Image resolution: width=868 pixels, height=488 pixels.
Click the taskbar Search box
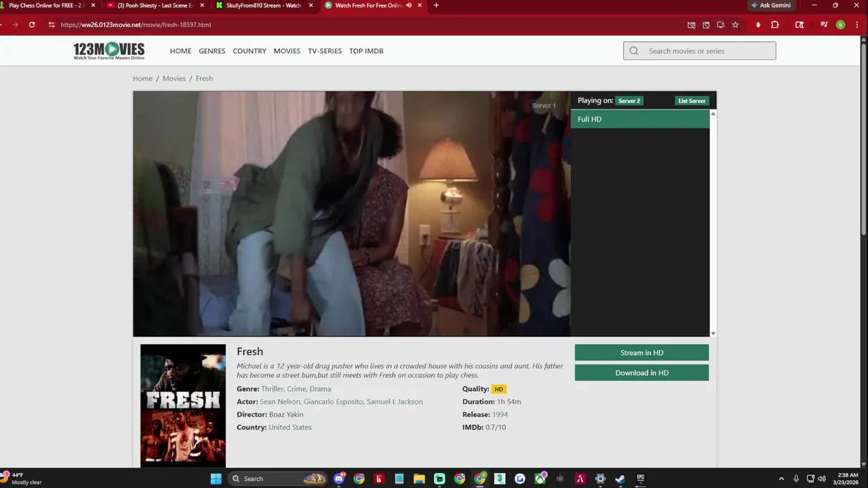point(277,479)
